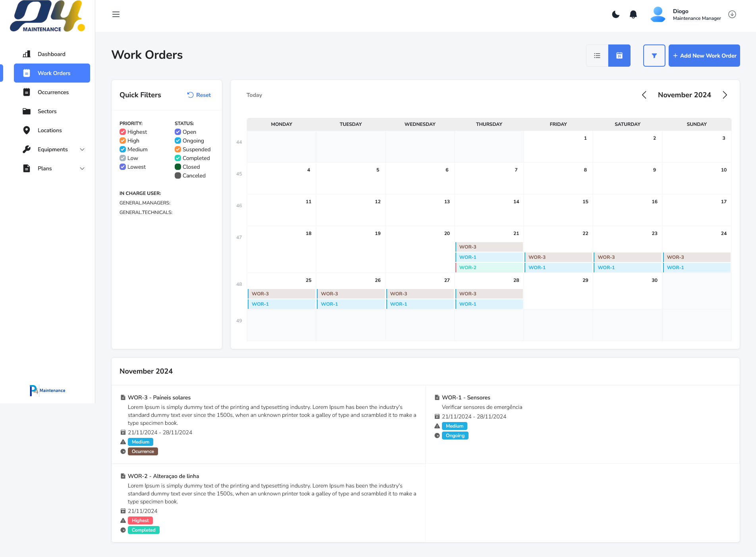Switch to list view of work orders

597,56
